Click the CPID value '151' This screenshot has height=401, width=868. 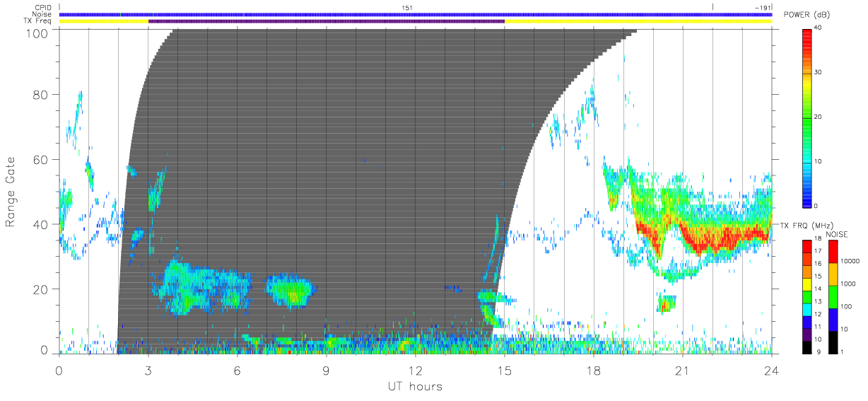pyautogui.click(x=407, y=8)
